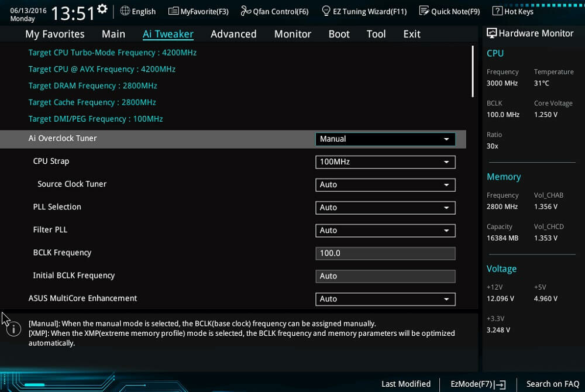Click the +12V reading 12.096 V

pos(500,298)
